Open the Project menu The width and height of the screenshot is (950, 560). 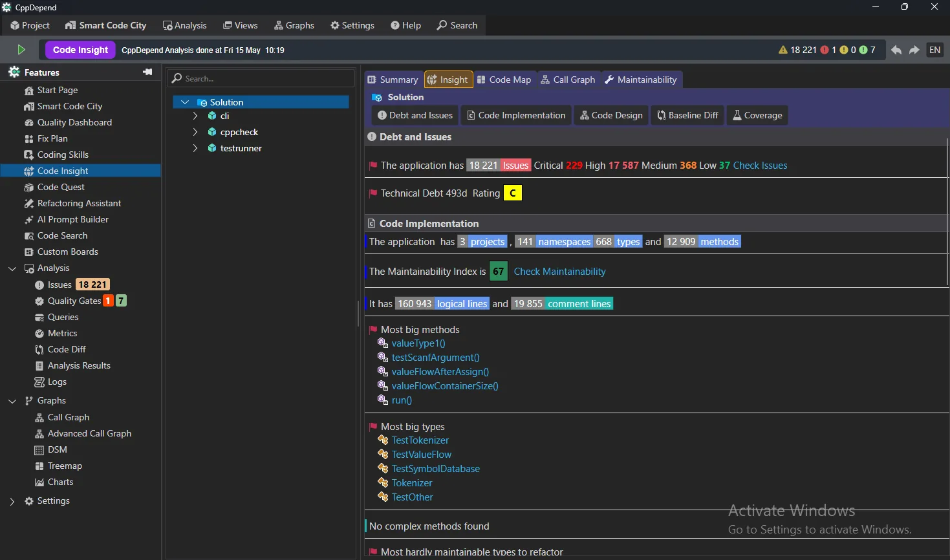pos(30,25)
